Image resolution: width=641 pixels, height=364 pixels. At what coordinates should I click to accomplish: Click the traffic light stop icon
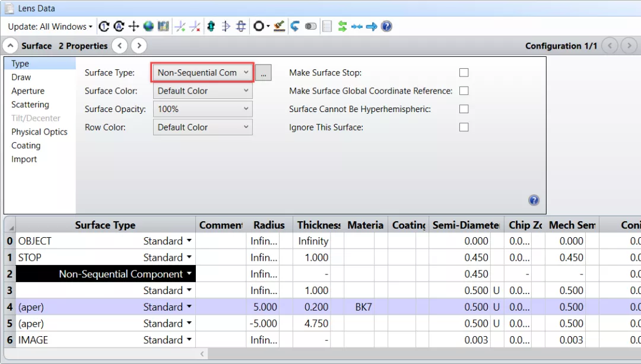[x=211, y=27]
